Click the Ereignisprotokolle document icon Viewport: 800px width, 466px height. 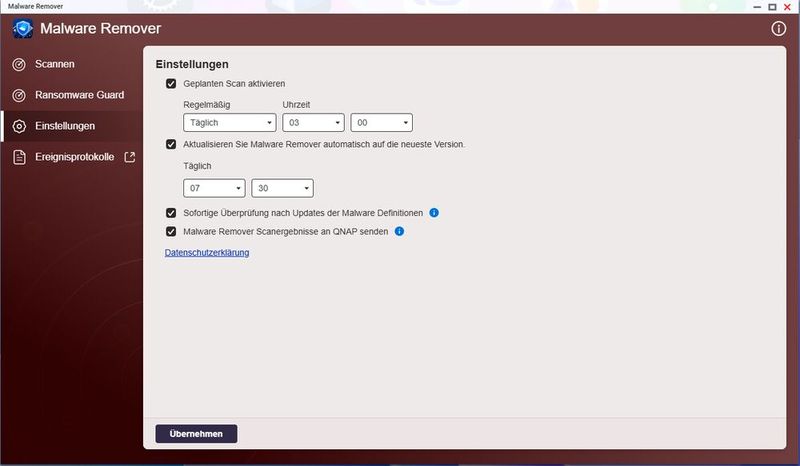click(x=19, y=157)
